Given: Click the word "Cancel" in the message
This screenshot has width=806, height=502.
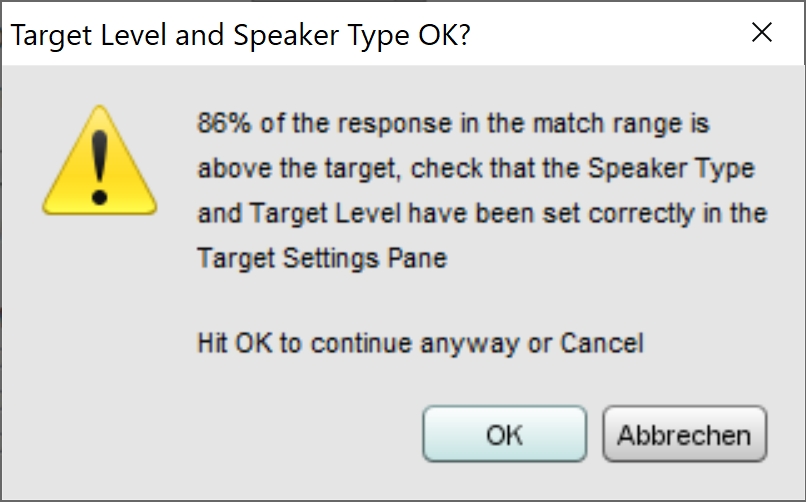Looking at the screenshot, I should (602, 344).
